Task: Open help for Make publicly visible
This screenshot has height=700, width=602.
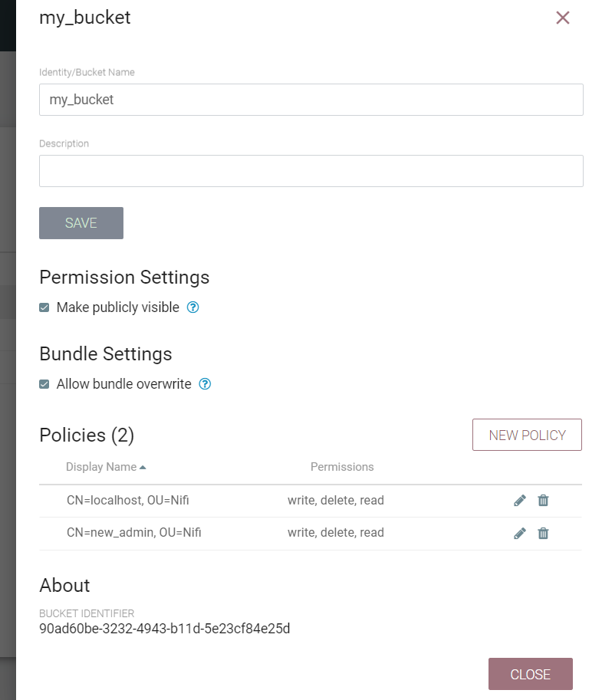Action: [192, 307]
